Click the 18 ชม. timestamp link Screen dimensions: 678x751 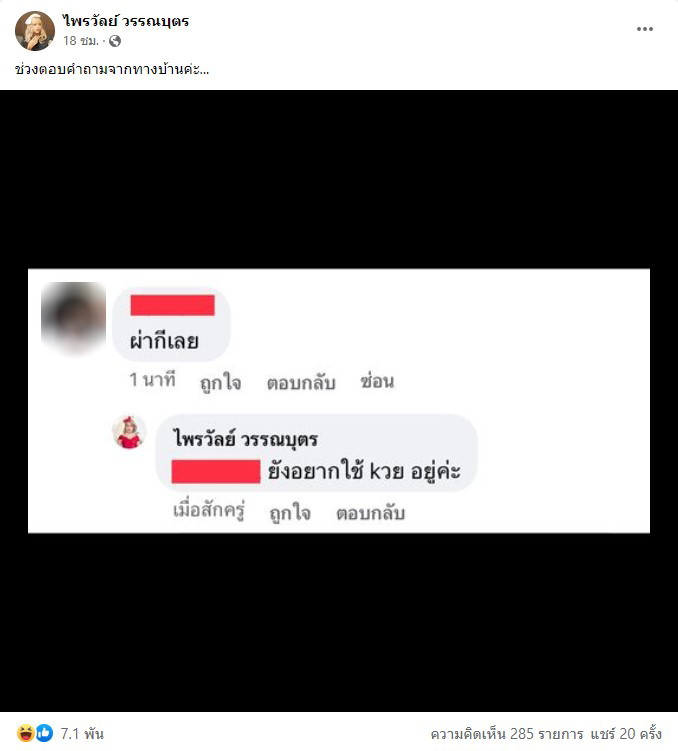coord(80,41)
